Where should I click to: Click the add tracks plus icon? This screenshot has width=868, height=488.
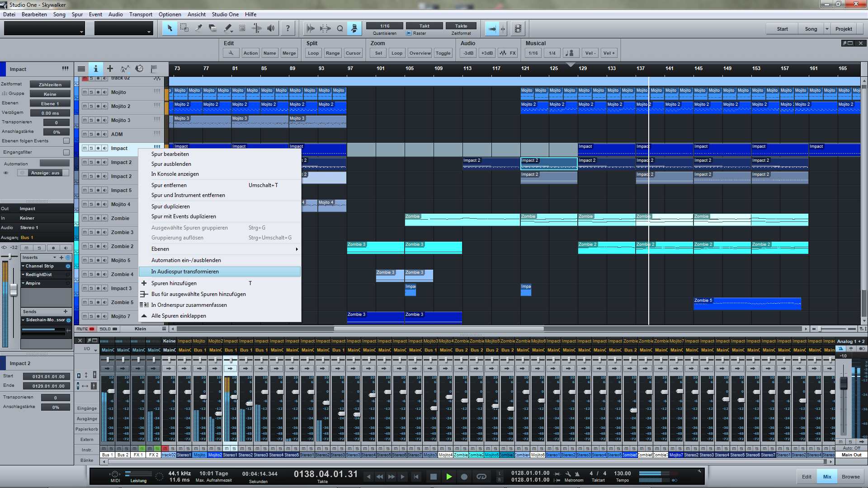(110, 69)
